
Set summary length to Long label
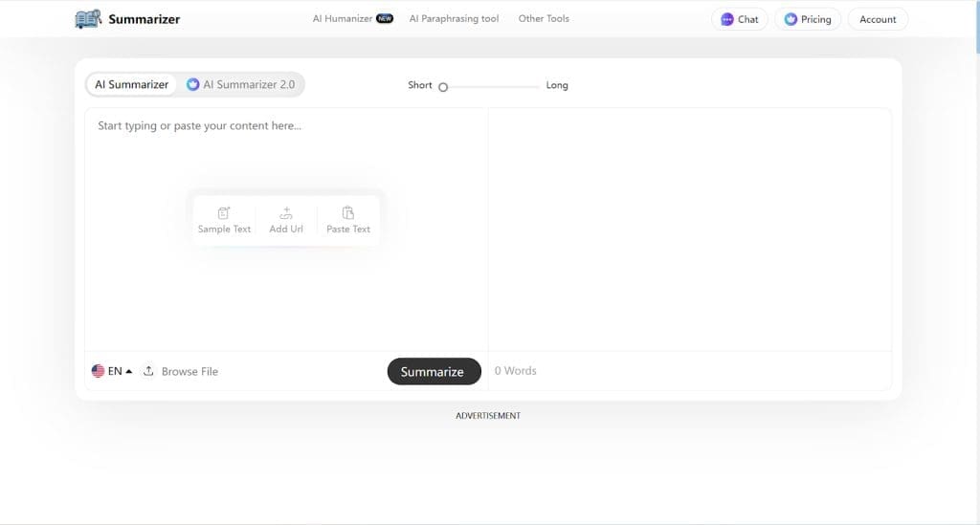[557, 85]
